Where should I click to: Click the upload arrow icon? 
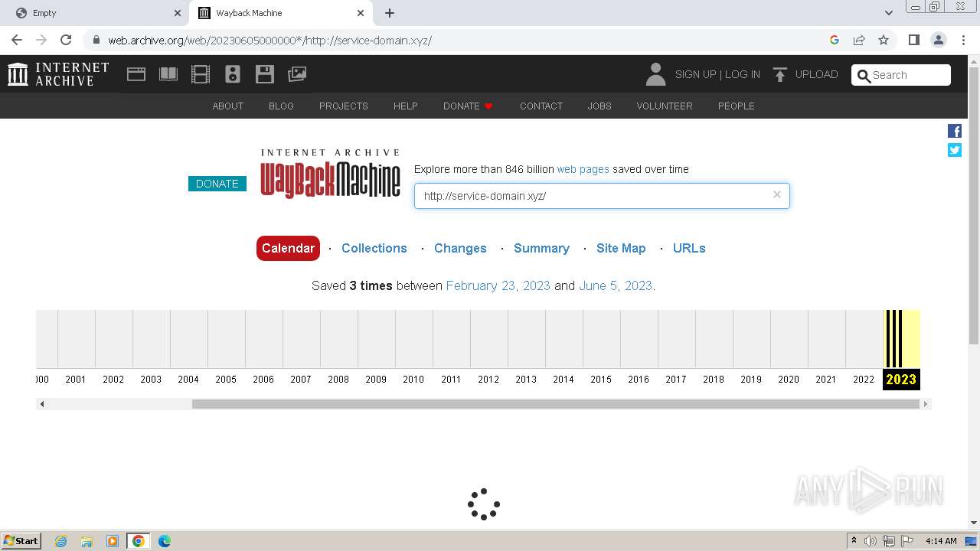click(x=779, y=74)
